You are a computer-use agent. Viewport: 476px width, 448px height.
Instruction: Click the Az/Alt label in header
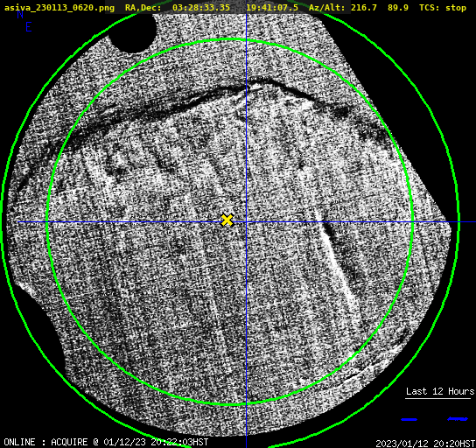pos(326,8)
